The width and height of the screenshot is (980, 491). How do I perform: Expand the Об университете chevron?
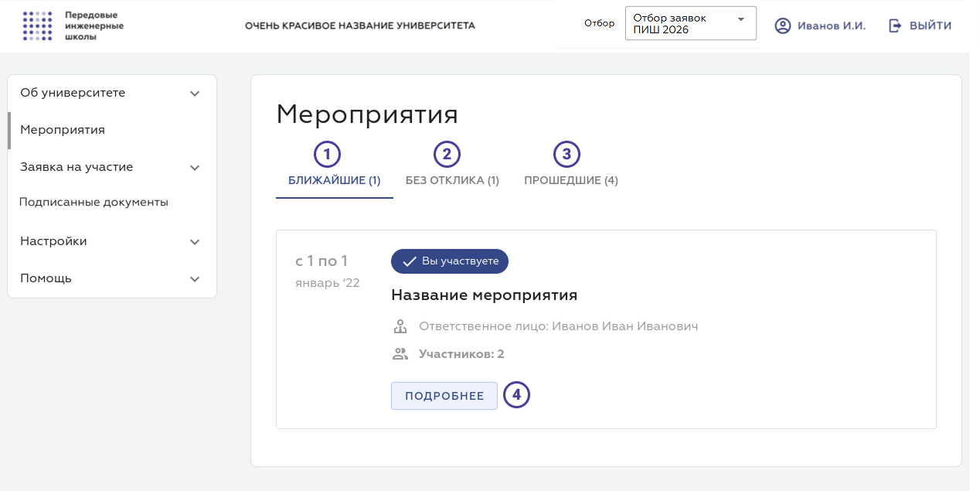pos(195,94)
